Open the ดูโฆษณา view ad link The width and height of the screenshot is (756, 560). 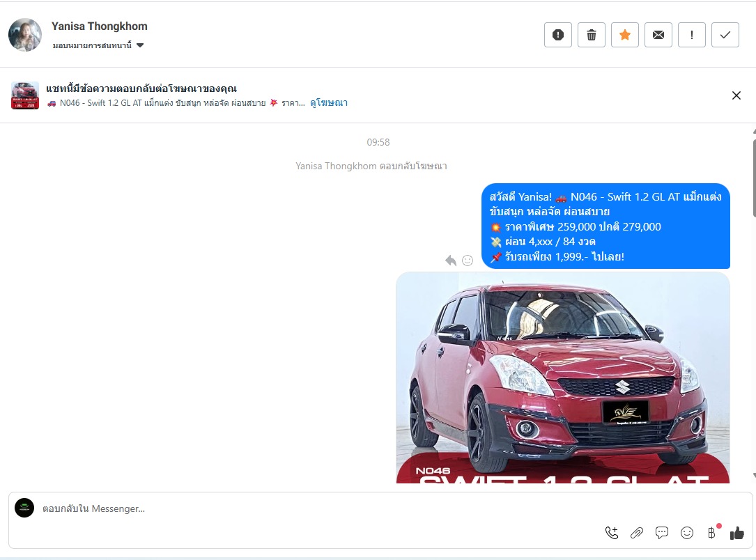(x=329, y=102)
